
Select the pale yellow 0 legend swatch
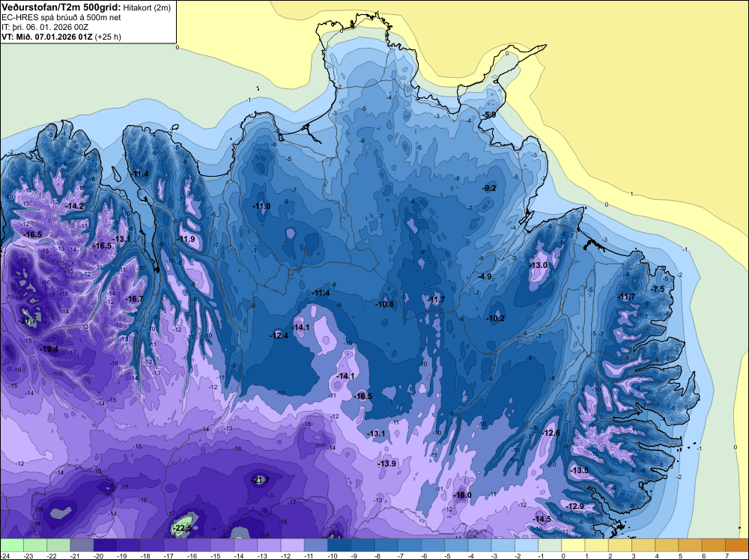[573, 545]
